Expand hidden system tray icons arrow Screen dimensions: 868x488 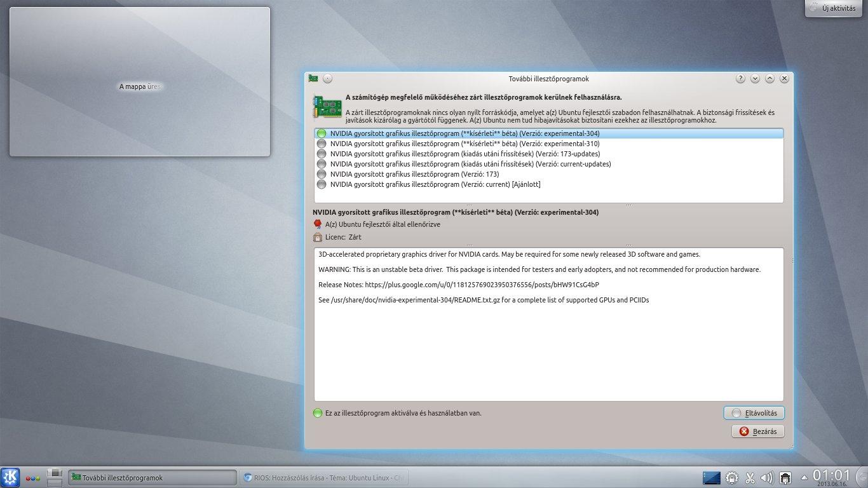click(x=804, y=477)
